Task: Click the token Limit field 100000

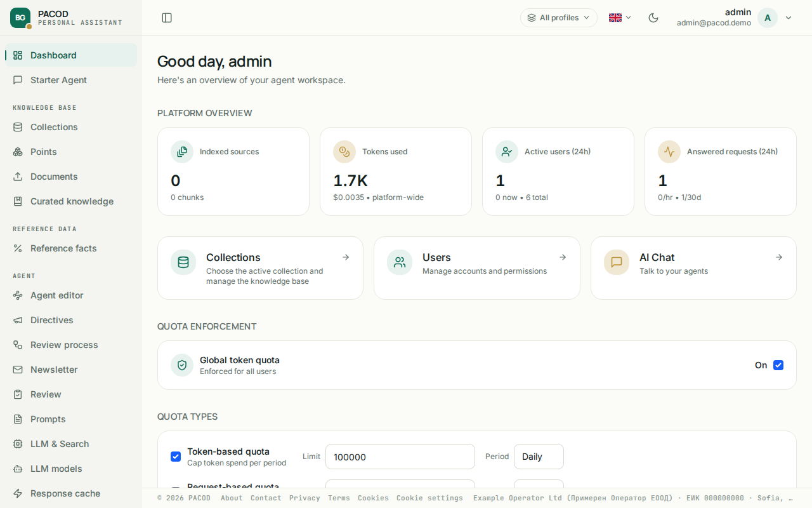Action: (x=400, y=457)
